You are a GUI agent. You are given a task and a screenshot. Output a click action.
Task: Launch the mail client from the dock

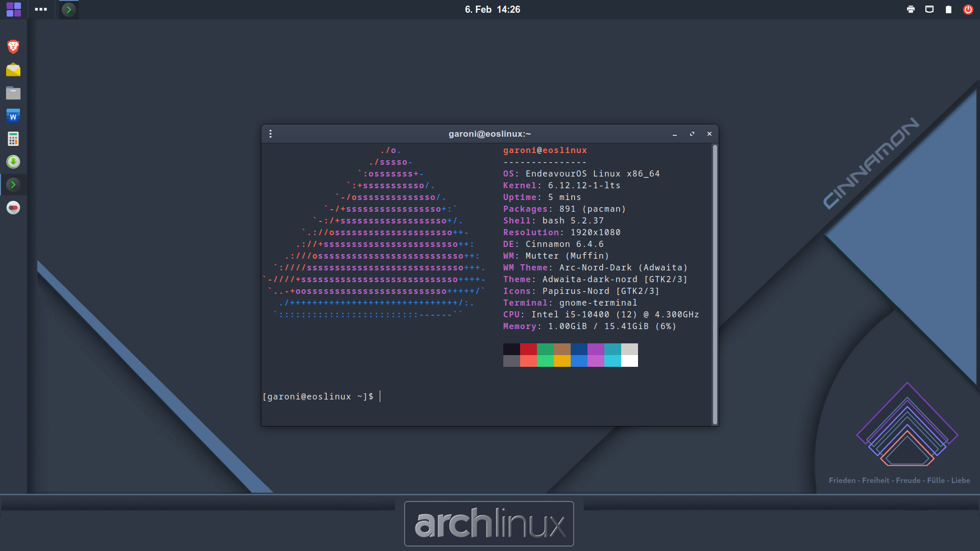coord(13,70)
